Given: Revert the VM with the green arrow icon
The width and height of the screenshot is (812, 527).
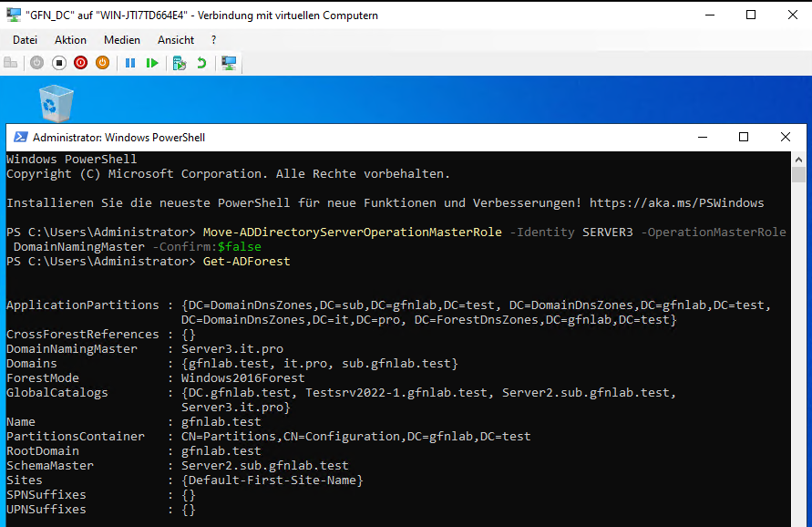Looking at the screenshot, I should 201,63.
